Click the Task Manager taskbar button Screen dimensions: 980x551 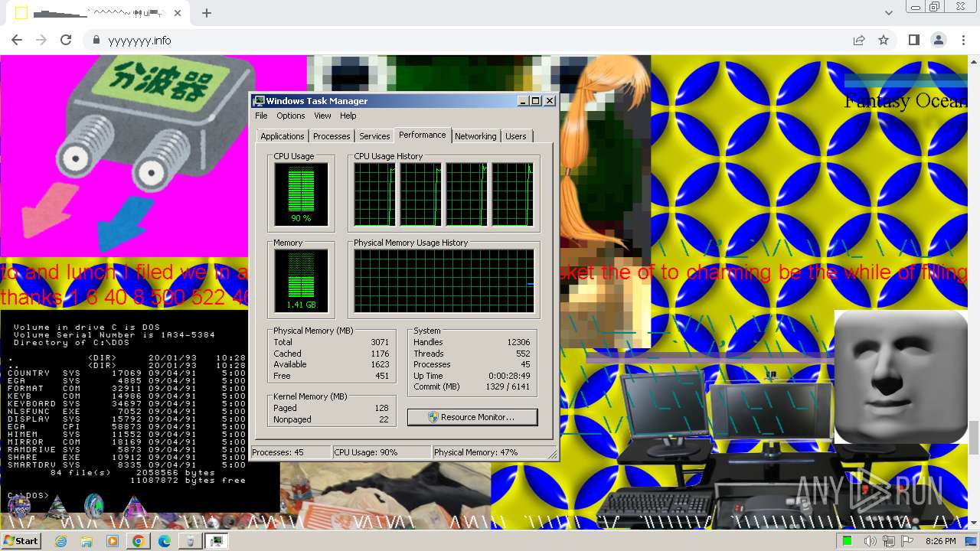point(217,541)
